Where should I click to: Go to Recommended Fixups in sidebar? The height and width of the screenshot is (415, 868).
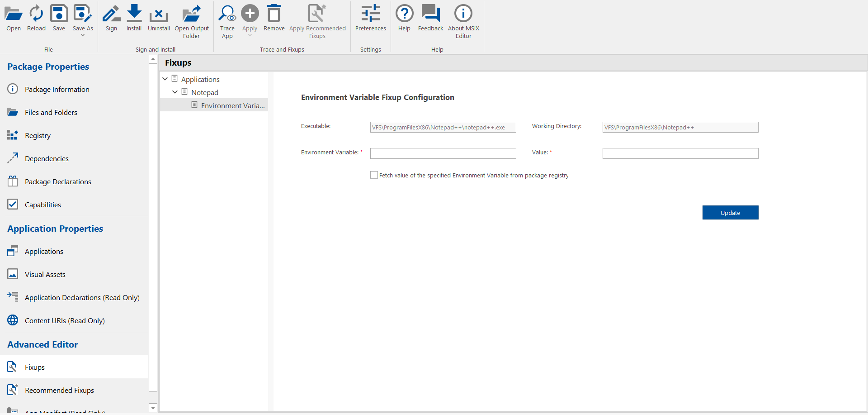click(59, 390)
